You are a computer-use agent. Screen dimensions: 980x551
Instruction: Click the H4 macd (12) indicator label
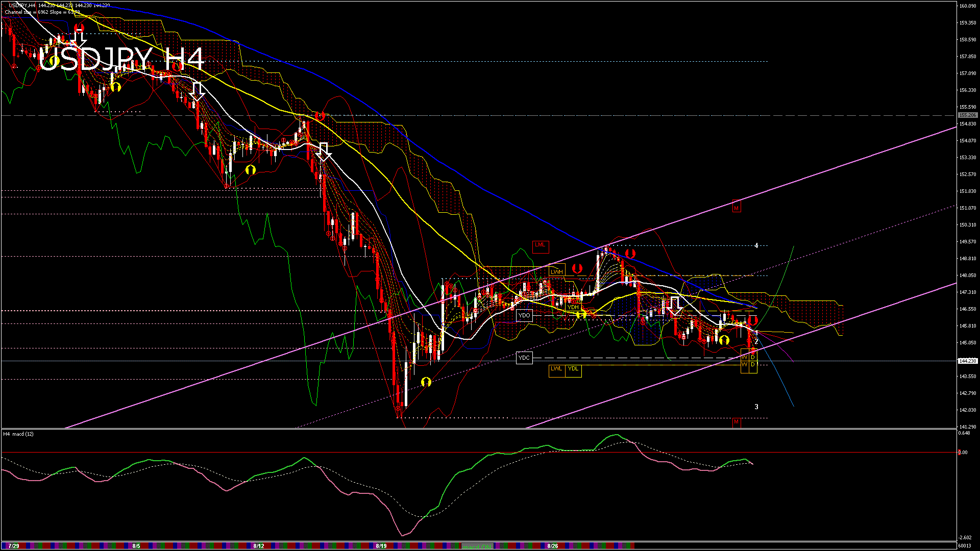(18, 434)
